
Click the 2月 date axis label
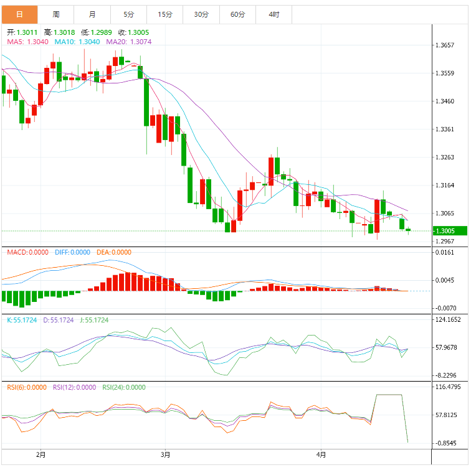point(40,455)
